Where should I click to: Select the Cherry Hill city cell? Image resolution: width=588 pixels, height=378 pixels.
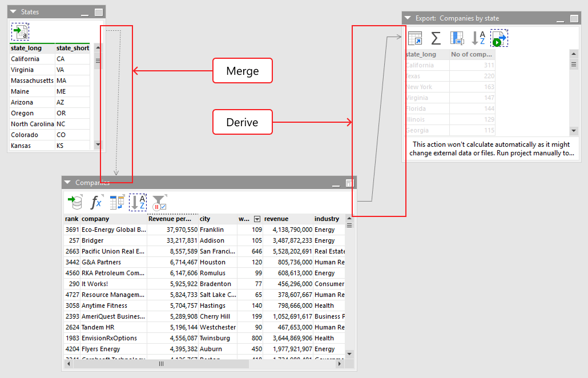218,316
